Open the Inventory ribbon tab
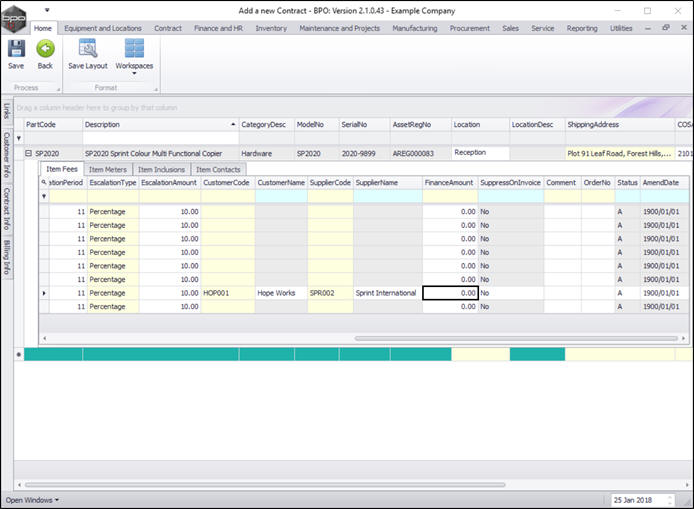 point(271,28)
